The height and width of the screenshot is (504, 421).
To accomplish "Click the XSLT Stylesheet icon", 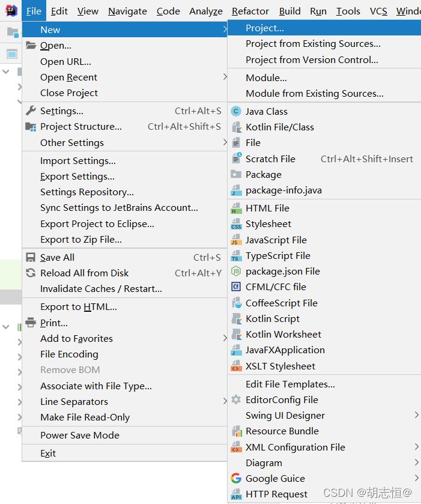I will 237,366.
